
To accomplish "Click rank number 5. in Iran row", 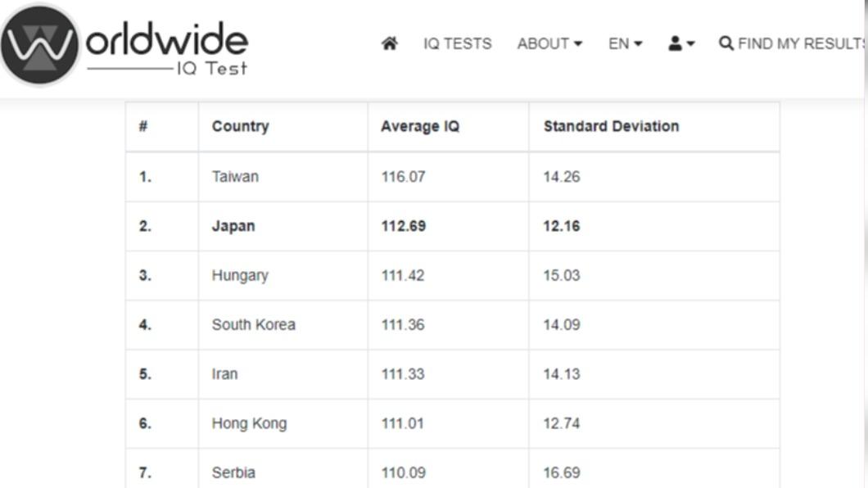I will 145,374.
